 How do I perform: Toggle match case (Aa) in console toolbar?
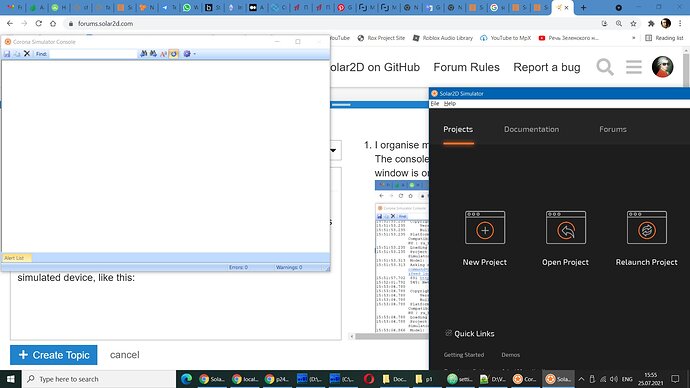pos(163,54)
